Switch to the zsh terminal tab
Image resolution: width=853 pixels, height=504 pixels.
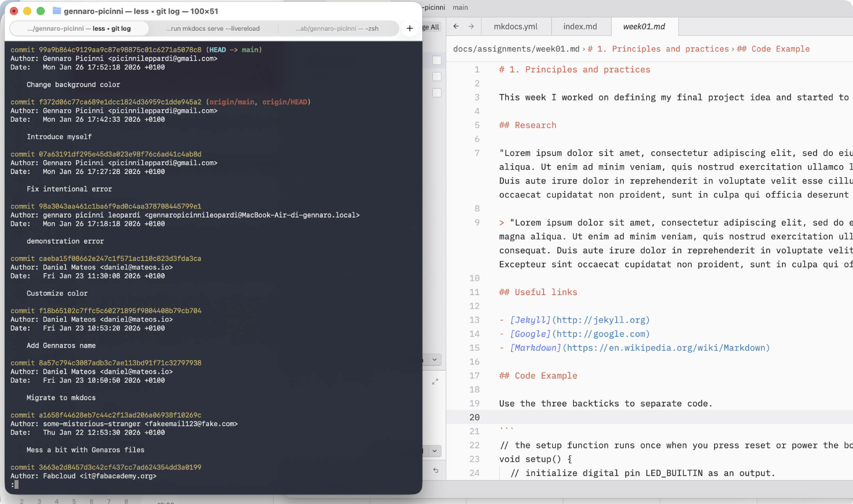pyautogui.click(x=337, y=28)
